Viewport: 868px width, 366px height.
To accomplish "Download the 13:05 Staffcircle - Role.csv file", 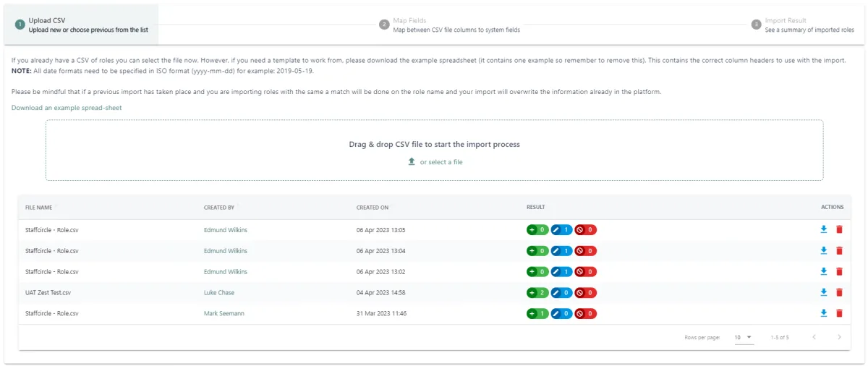I will coord(823,230).
